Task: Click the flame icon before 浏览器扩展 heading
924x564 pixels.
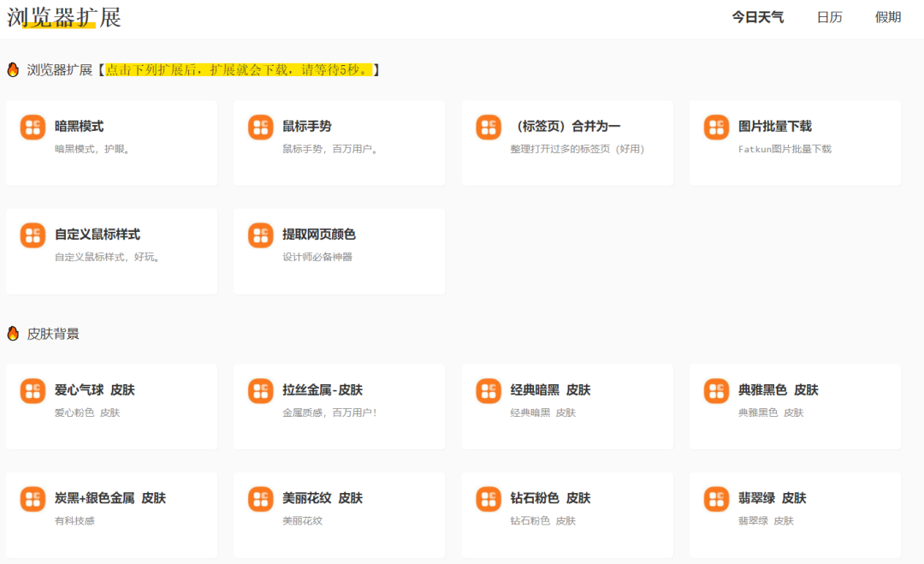Action: [x=13, y=69]
